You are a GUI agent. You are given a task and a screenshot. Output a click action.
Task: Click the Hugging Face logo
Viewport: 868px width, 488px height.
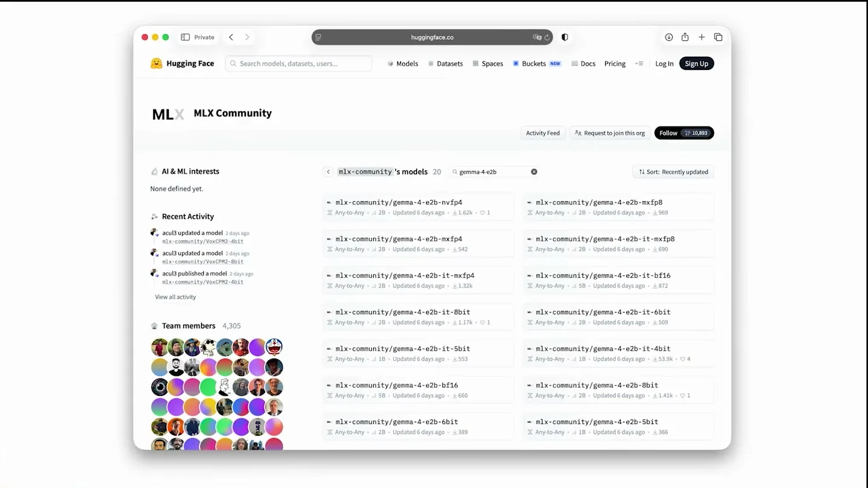tap(182, 63)
